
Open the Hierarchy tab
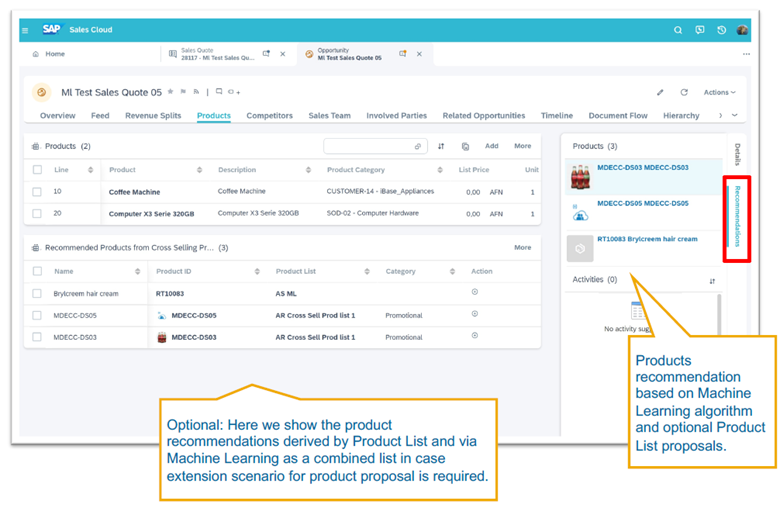point(681,115)
